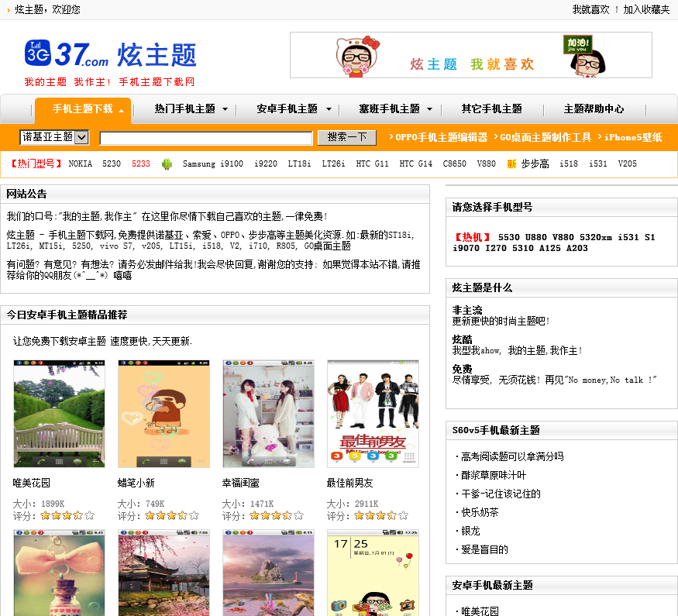Open the 酢浆草原味汁叶 theme link
The height and width of the screenshot is (616, 678).
click(494, 475)
